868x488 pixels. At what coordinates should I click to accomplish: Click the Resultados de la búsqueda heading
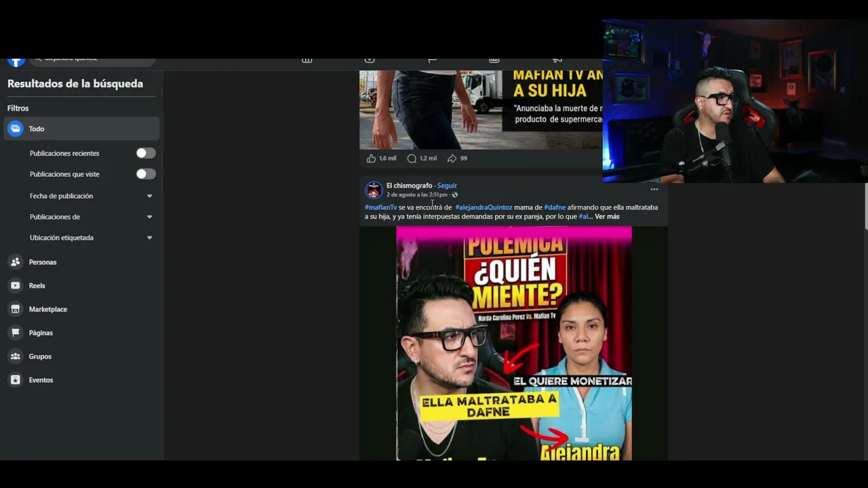pos(75,84)
